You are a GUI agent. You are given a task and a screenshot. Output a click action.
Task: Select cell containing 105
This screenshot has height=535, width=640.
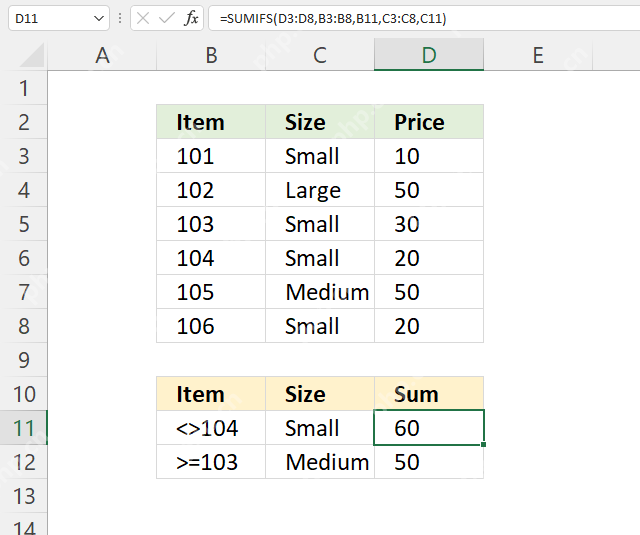tap(211, 292)
